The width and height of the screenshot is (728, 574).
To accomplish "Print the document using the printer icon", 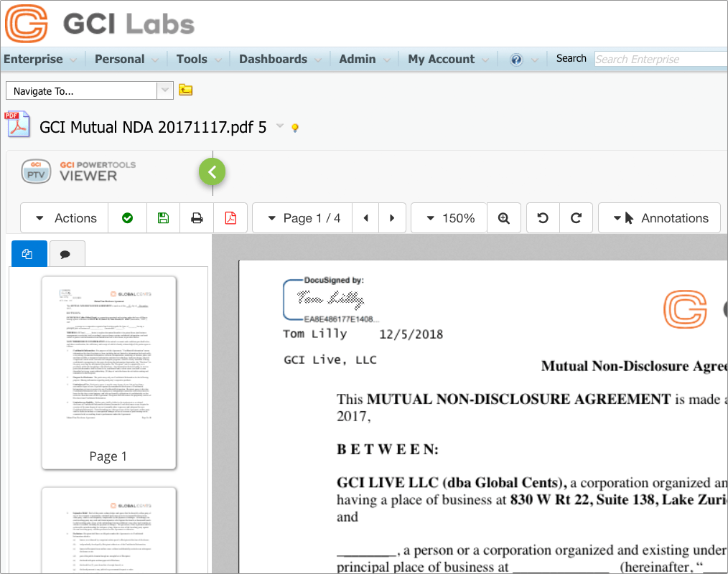I will pos(197,218).
